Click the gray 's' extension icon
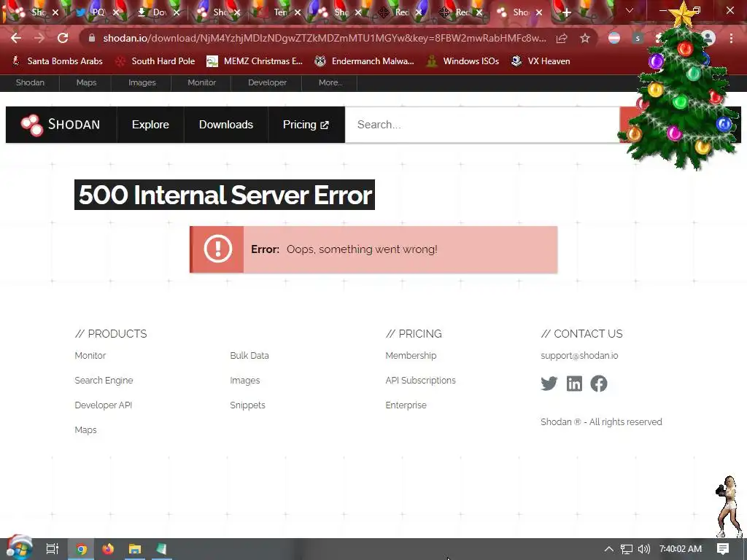747x560 pixels. tap(638, 38)
